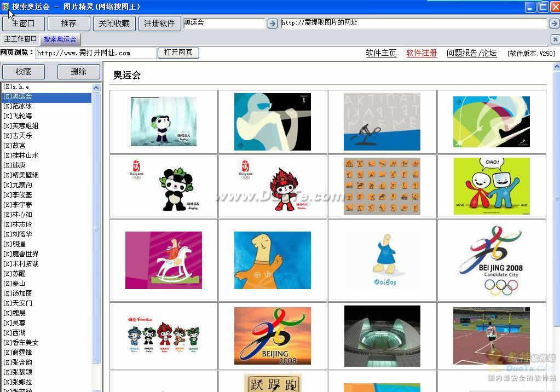Image resolution: width=560 pixels, height=392 pixels.
Task: Open cyclist on blue thumbnail
Action: point(382,122)
